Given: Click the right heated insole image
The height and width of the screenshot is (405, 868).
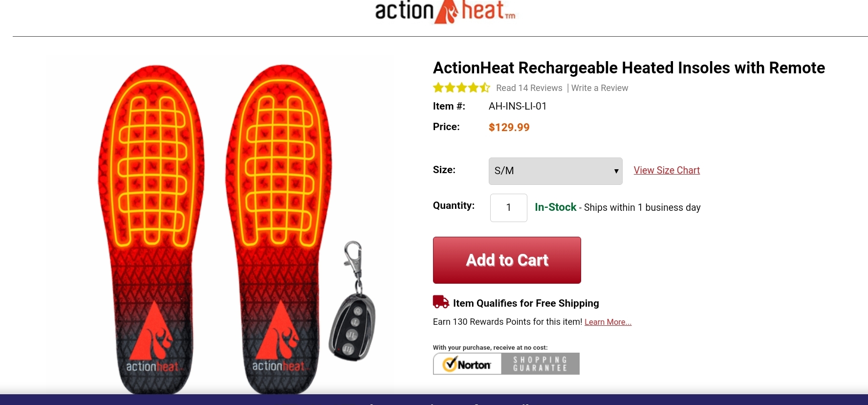Looking at the screenshot, I should coord(279,229).
